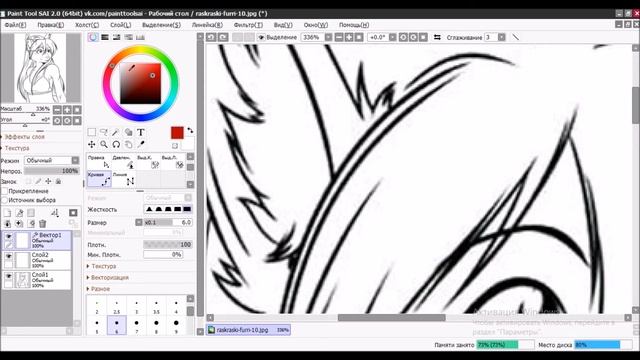Choose the Выд.К. selection pen tool
Viewport: 640px width, 360px height.
[x=148, y=162]
